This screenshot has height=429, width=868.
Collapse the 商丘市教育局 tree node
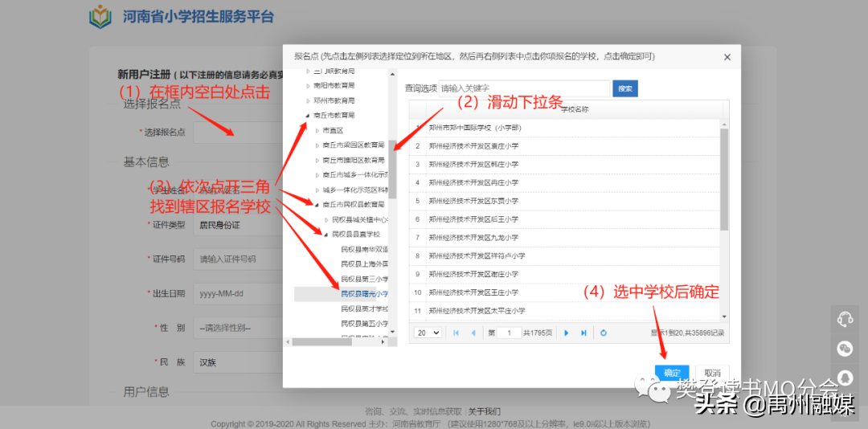click(x=306, y=116)
